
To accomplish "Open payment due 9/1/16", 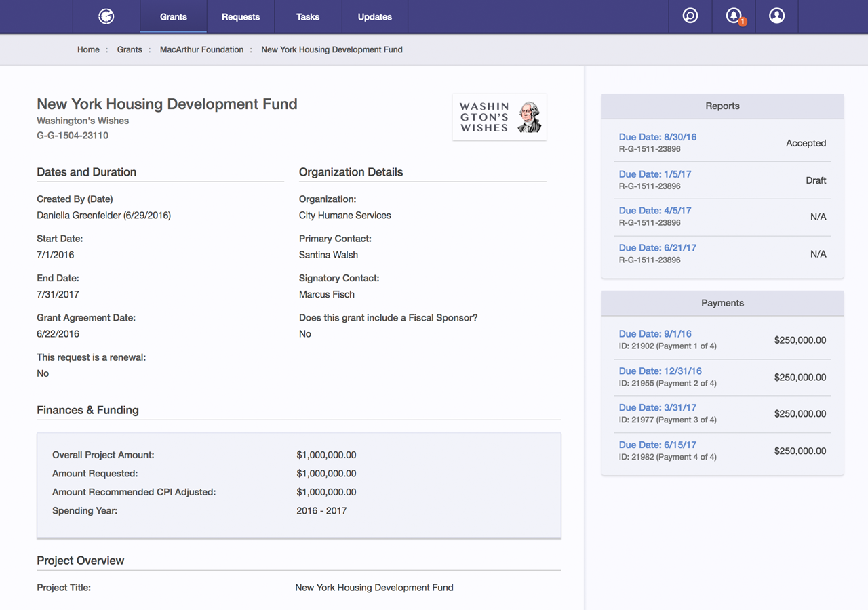I will coord(654,334).
